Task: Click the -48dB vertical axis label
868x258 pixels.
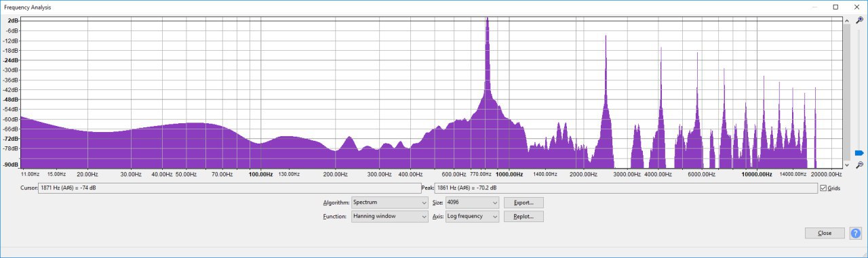Action: coord(11,99)
